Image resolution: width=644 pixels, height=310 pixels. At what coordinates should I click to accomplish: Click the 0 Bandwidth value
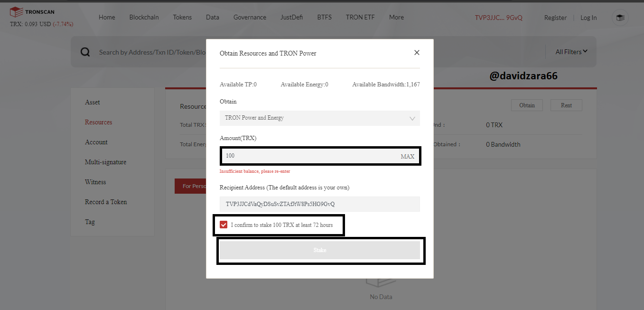tap(503, 144)
